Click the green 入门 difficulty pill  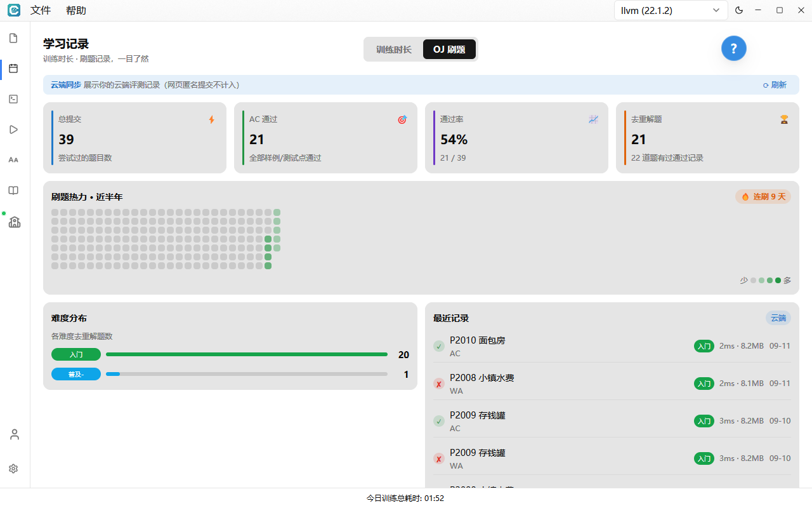[x=76, y=354]
